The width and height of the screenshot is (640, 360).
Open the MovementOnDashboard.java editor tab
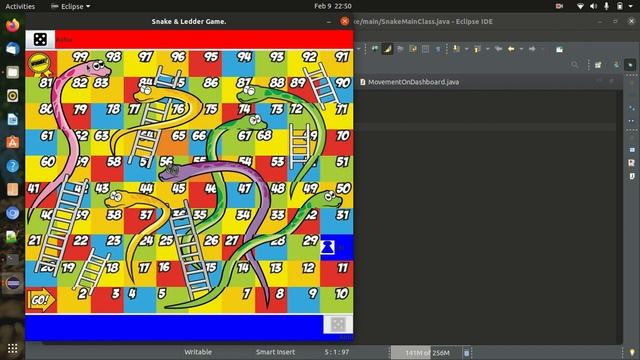coord(409,82)
